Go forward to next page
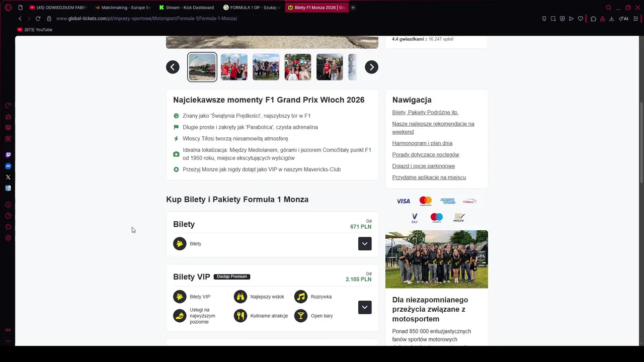The width and height of the screenshot is (644, 362). click(29, 19)
